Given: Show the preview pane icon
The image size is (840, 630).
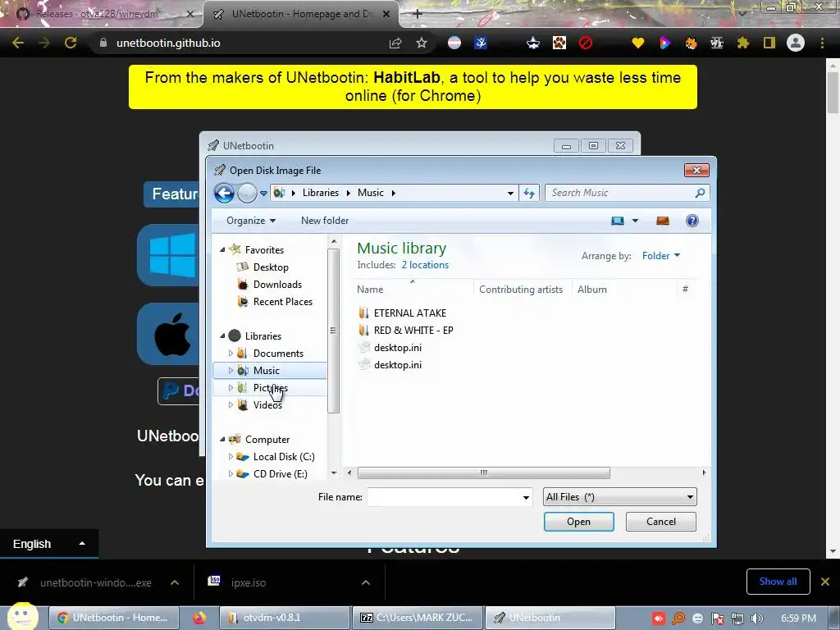Looking at the screenshot, I should pos(663,221).
